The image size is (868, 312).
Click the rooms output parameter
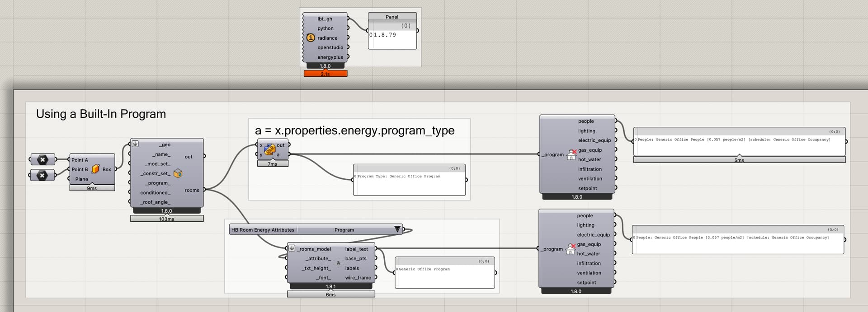click(x=192, y=191)
